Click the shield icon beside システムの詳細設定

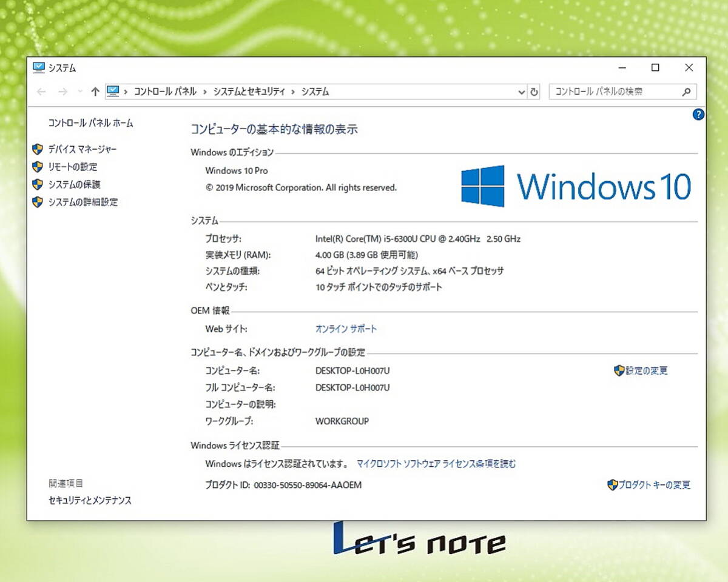[38, 202]
